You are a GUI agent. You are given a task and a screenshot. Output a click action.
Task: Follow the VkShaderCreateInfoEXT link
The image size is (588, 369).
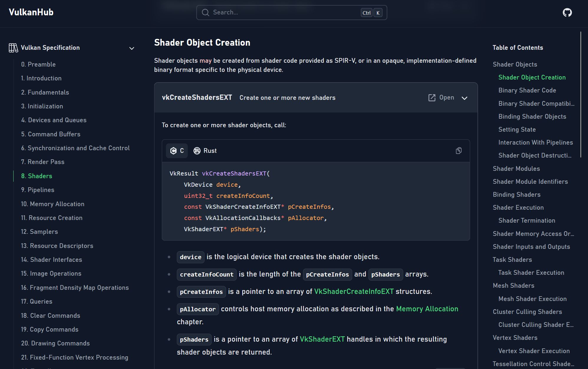[354, 292]
